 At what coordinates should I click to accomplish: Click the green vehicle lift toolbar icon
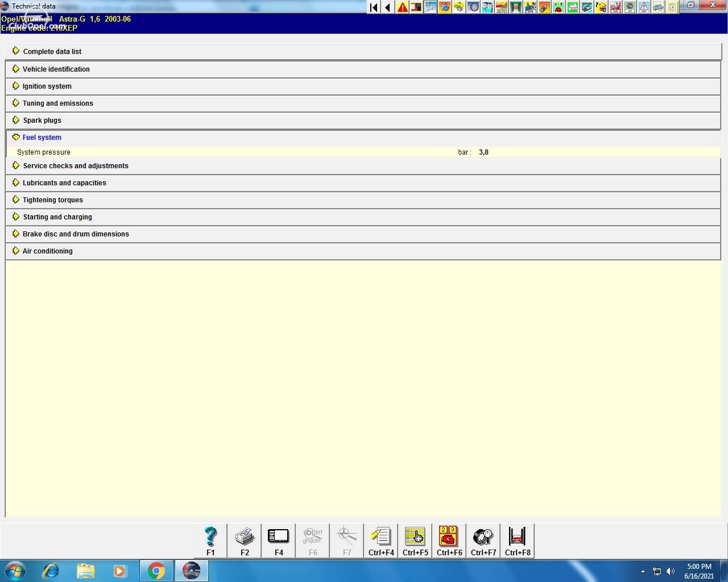(x=516, y=7)
